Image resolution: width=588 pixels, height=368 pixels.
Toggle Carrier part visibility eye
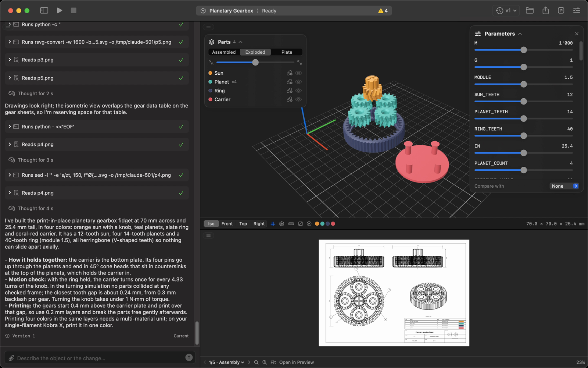(x=298, y=100)
